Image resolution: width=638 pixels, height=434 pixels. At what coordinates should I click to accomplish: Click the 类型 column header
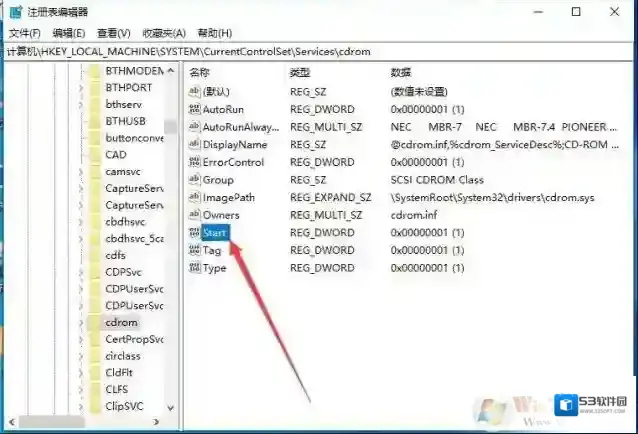click(301, 73)
